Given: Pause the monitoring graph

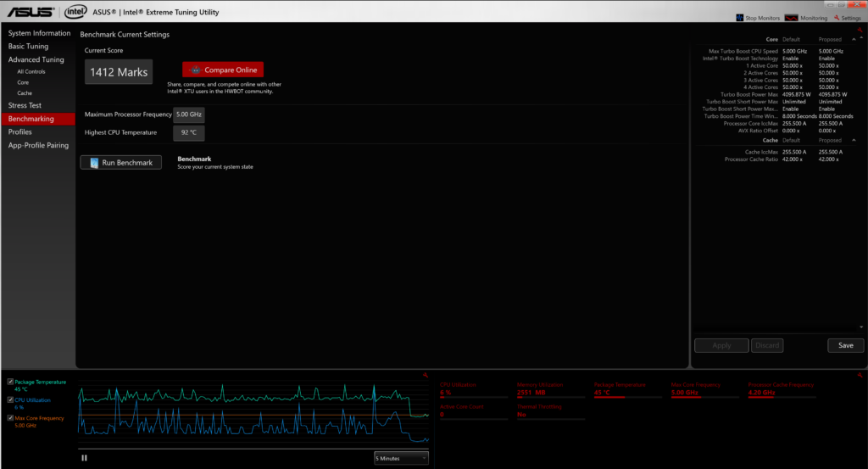Looking at the screenshot, I should [x=84, y=458].
